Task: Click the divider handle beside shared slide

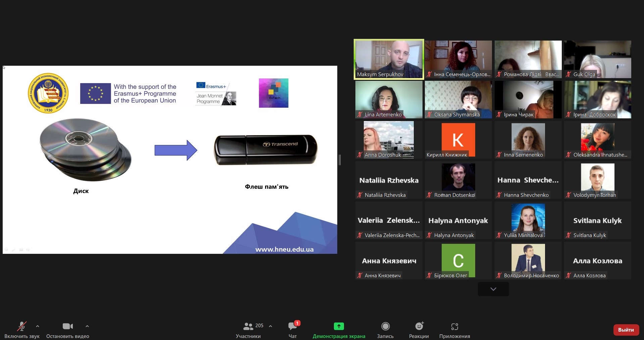Action: [340, 160]
